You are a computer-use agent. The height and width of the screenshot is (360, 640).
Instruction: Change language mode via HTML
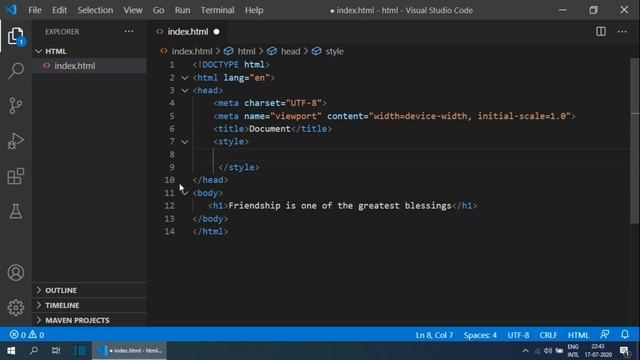[578, 335]
